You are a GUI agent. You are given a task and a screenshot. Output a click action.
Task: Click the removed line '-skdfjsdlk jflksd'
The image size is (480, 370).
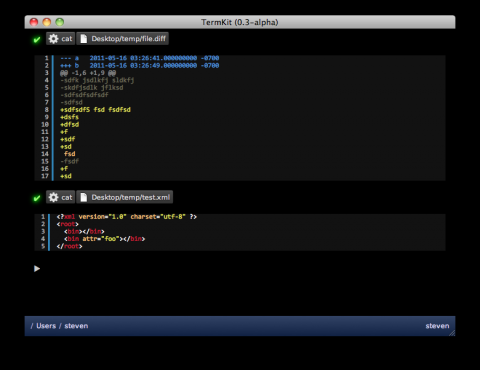coord(92,87)
